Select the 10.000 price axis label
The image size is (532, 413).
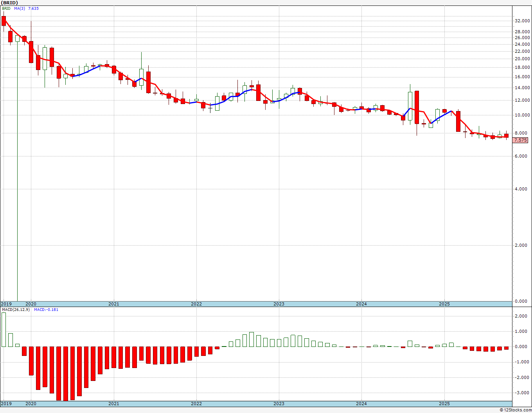pyautogui.click(x=522, y=115)
